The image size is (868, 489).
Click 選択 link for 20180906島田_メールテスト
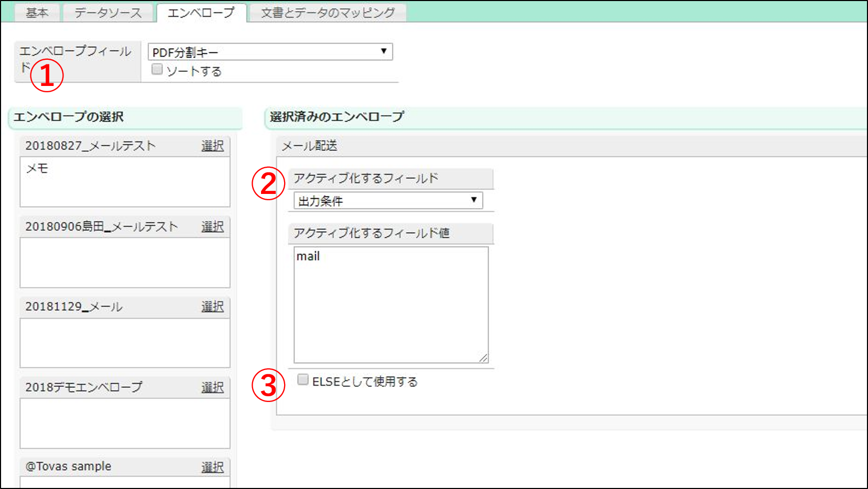click(x=212, y=226)
